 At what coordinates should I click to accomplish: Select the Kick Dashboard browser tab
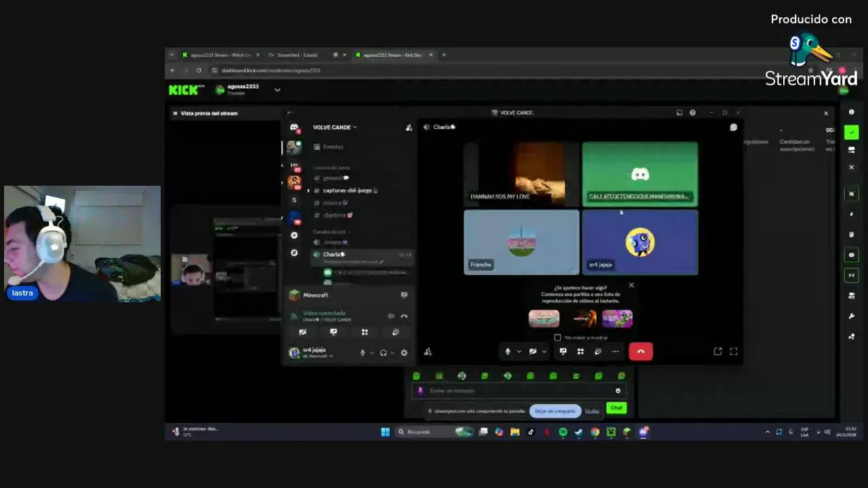click(393, 55)
